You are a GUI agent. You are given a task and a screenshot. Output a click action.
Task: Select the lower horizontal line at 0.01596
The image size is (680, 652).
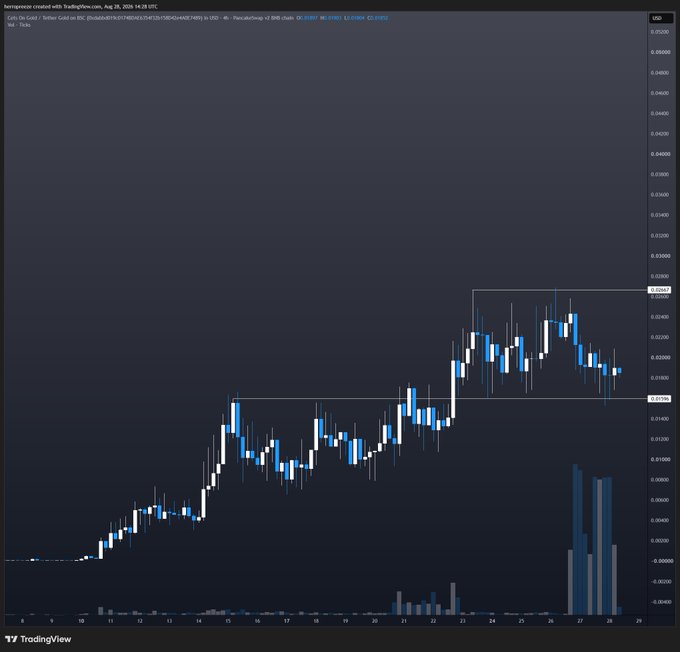click(440, 398)
